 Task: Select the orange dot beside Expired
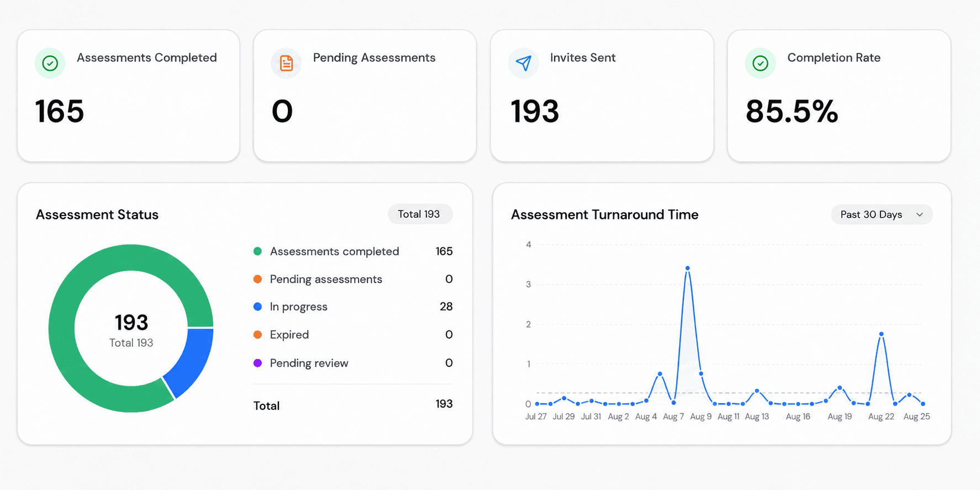click(257, 335)
